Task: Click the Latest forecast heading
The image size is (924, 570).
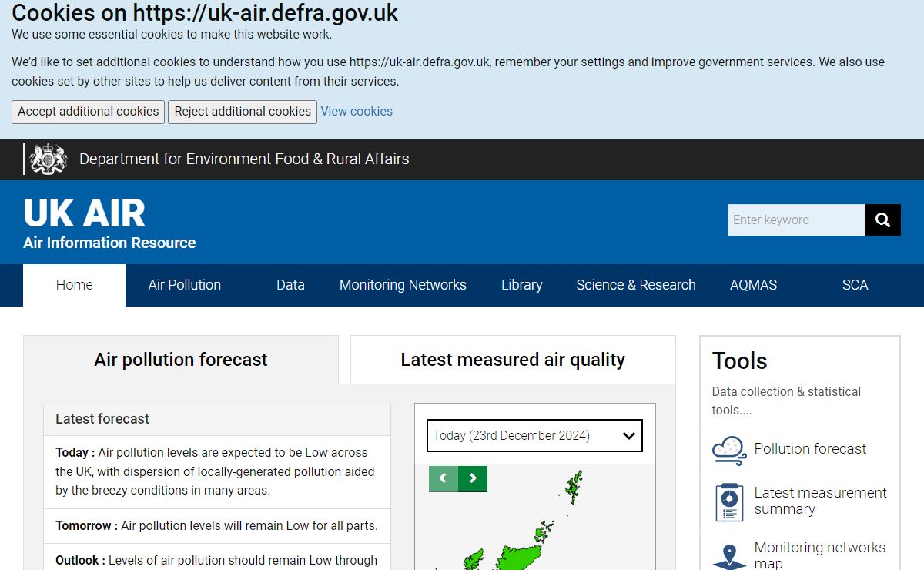Action: (102, 419)
